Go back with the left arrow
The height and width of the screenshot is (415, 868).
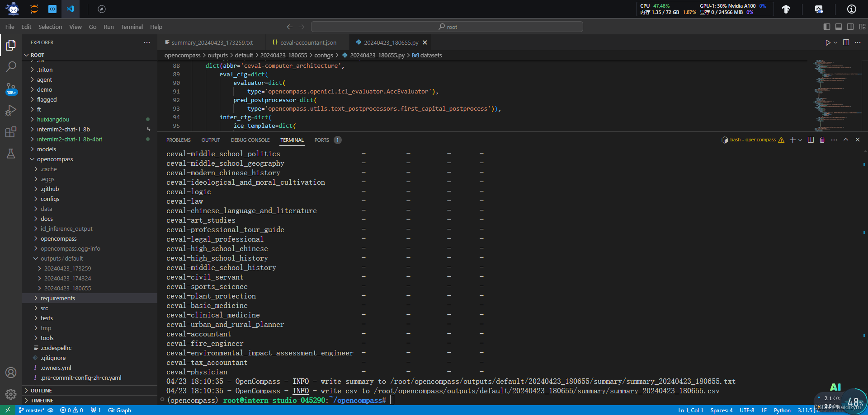[290, 27]
